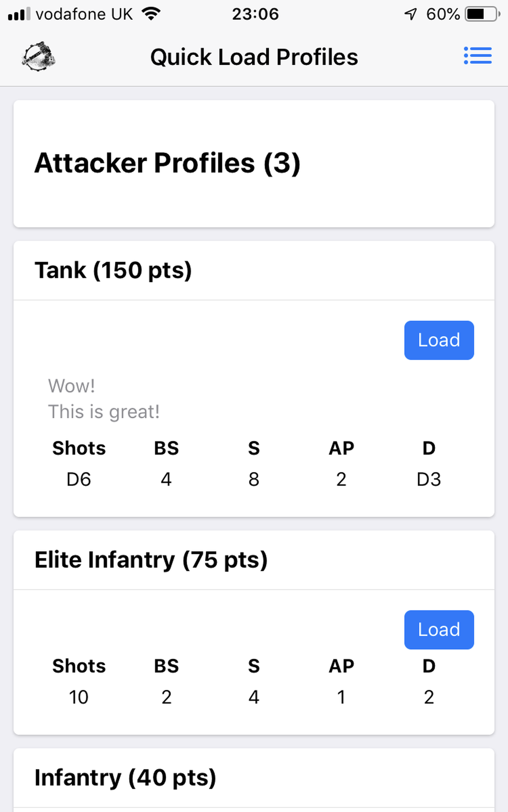Select the note reading 'This is great!'
This screenshot has width=508, height=812.
coord(104,411)
